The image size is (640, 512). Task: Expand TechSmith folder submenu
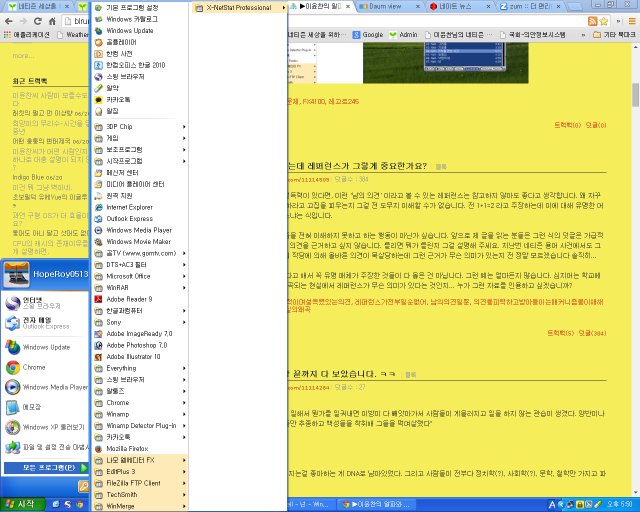click(x=140, y=494)
